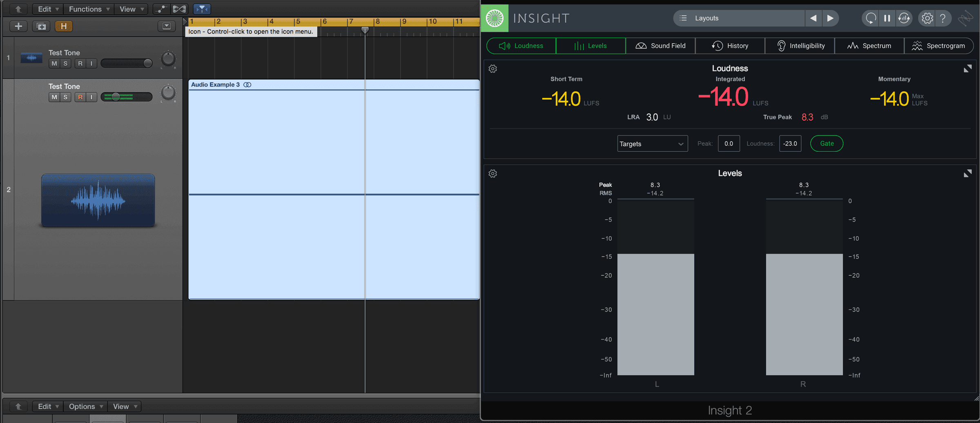Click track 1 volume slider
Screen dimensions: 980x423
coord(127,63)
